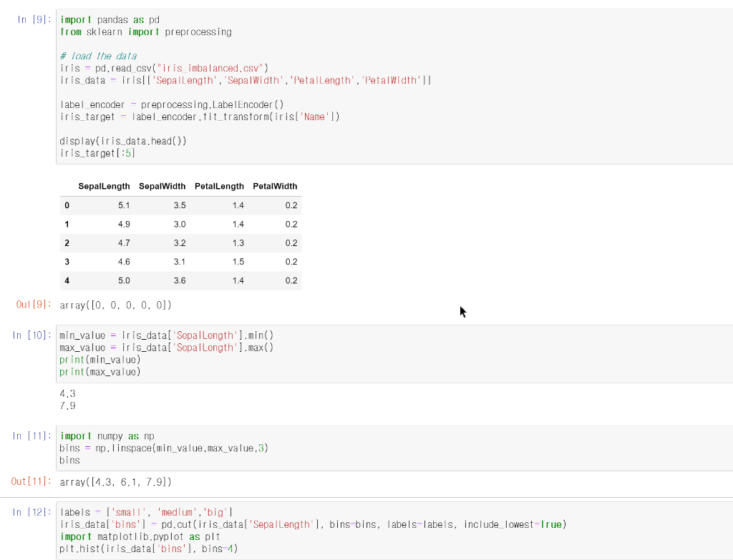Click inside the In [10] code cell
This screenshot has width=733, height=560.
(394, 353)
